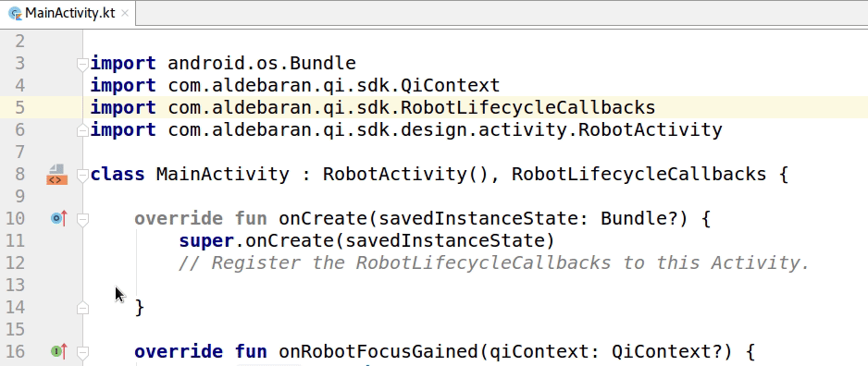868x366 pixels.
Task: Click 'com.aldebaran.qi.sdk.QiContext' import on line 4
Action: (x=334, y=85)
